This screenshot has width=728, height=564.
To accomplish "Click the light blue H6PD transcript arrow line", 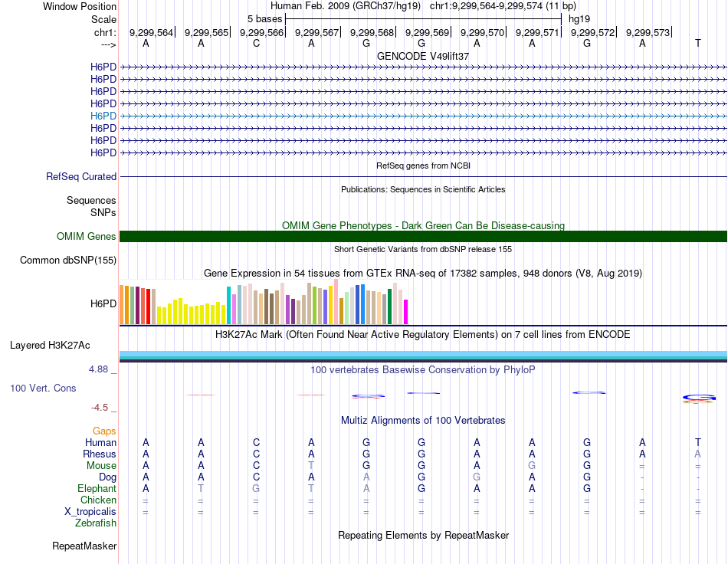I will (423, 116).
